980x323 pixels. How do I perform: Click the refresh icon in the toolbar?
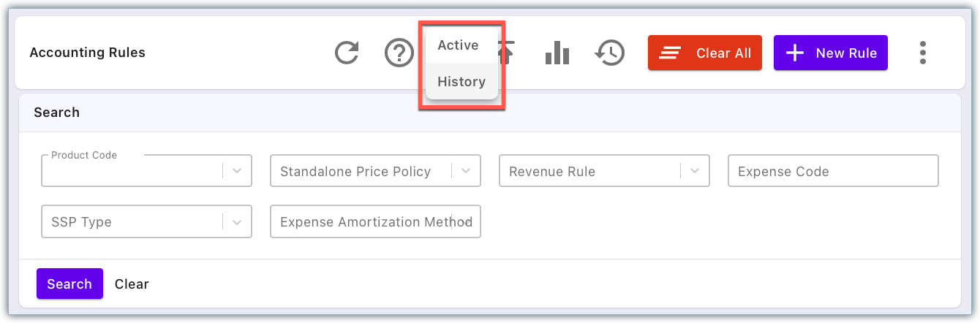[347, 53]
